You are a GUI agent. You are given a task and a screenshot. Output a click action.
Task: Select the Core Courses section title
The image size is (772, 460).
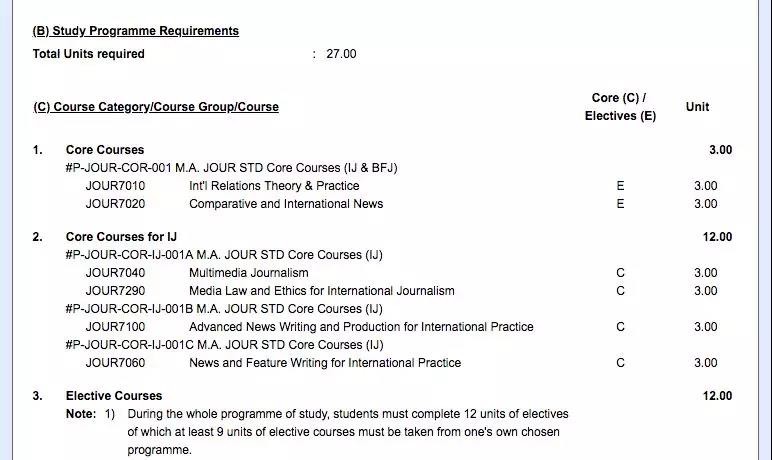coord(105,150)
